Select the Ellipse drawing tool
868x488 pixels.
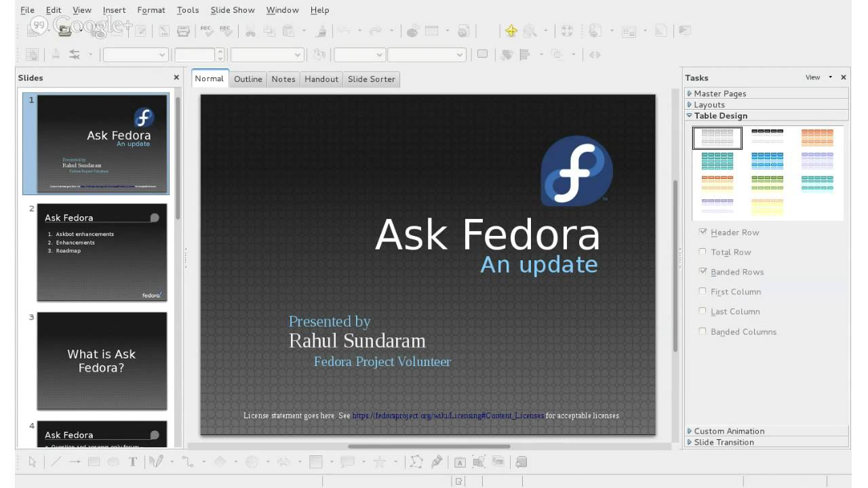pyautogui.click(x=113, y=462)
